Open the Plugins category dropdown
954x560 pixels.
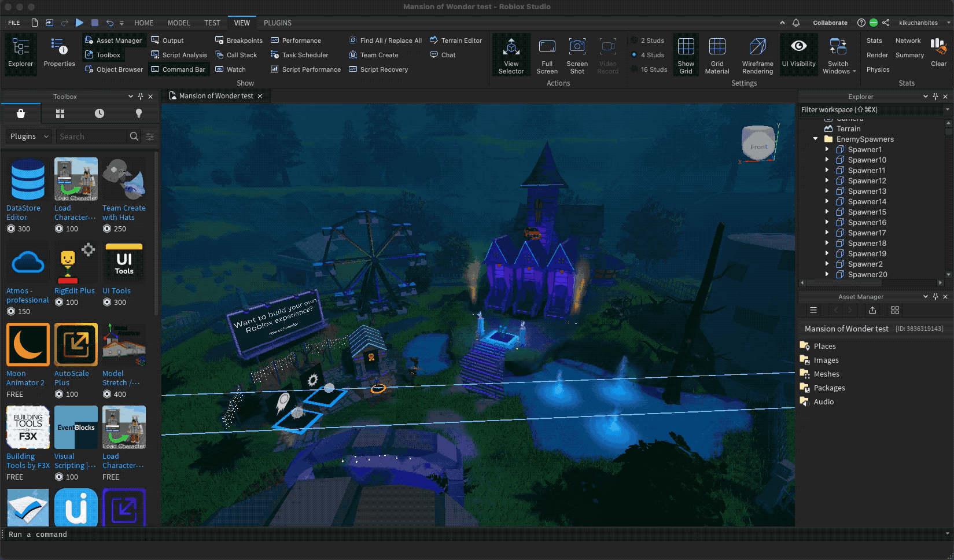click(28, 137)
